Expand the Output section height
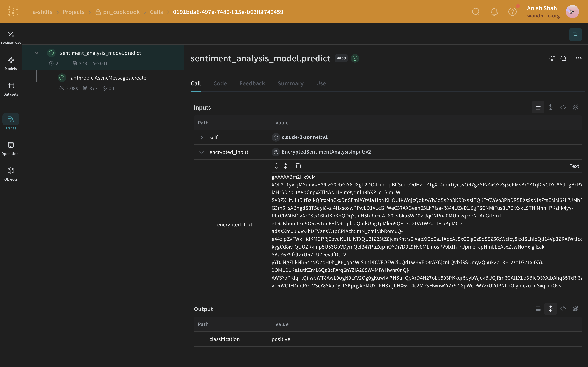Viewport: 588px width, 367px height. click(550, 309)
